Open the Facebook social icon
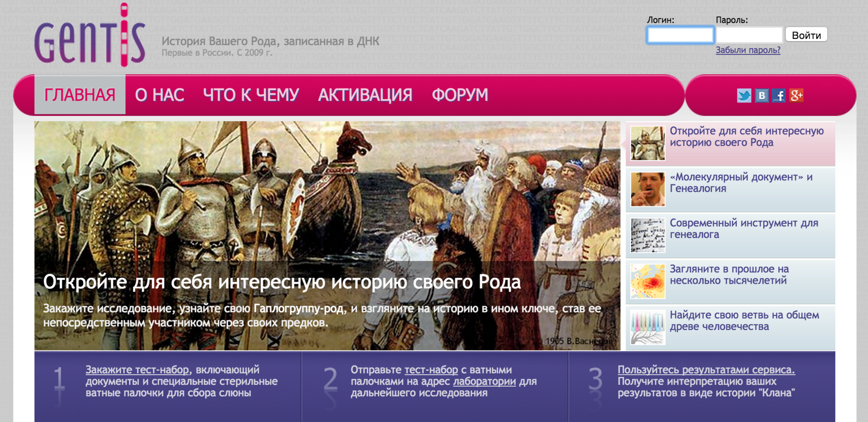Image resolution: width=868 pixels, height=422 pixels. (779, 95)
